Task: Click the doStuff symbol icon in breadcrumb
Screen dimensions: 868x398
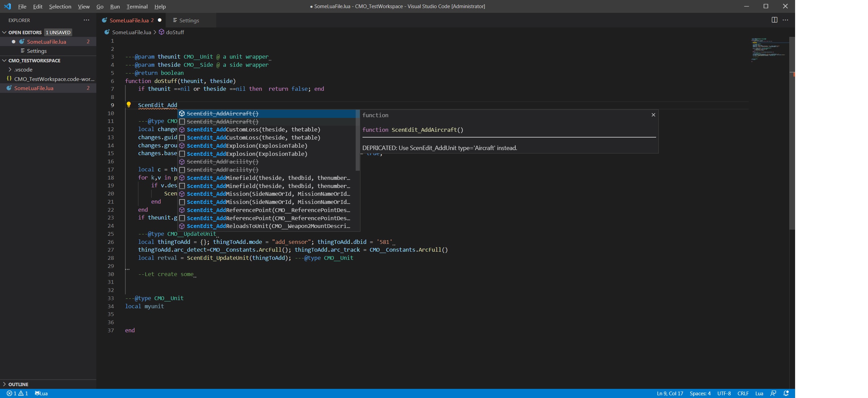Action: [x=162, y=32]
